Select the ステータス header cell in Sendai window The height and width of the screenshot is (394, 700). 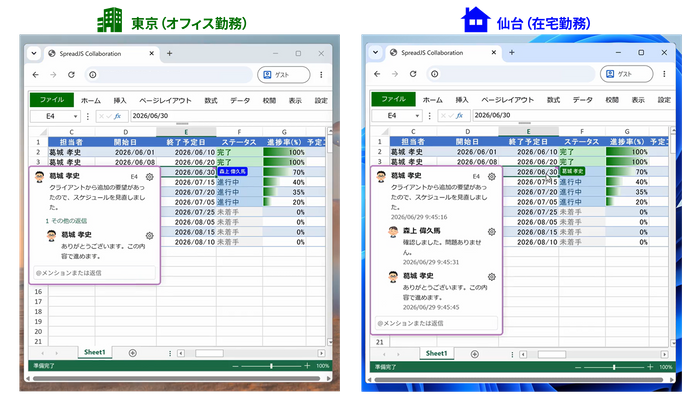(x=582, y=142)
